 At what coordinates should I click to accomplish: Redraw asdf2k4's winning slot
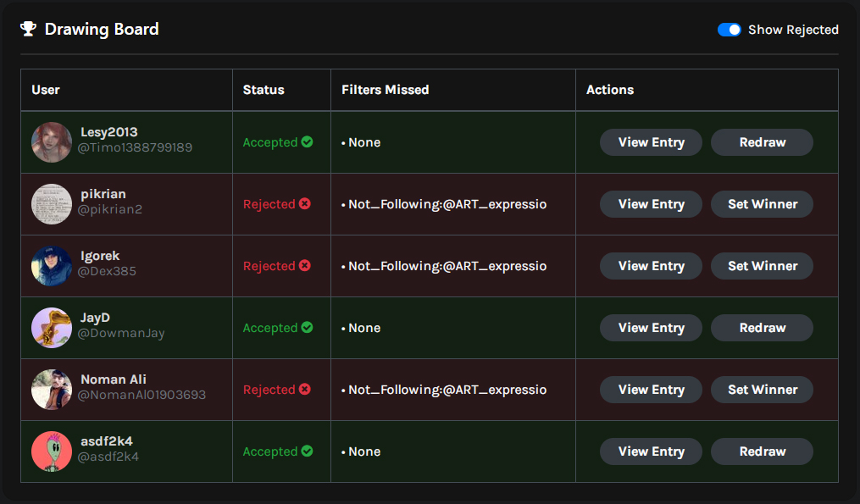pos(762,451)
